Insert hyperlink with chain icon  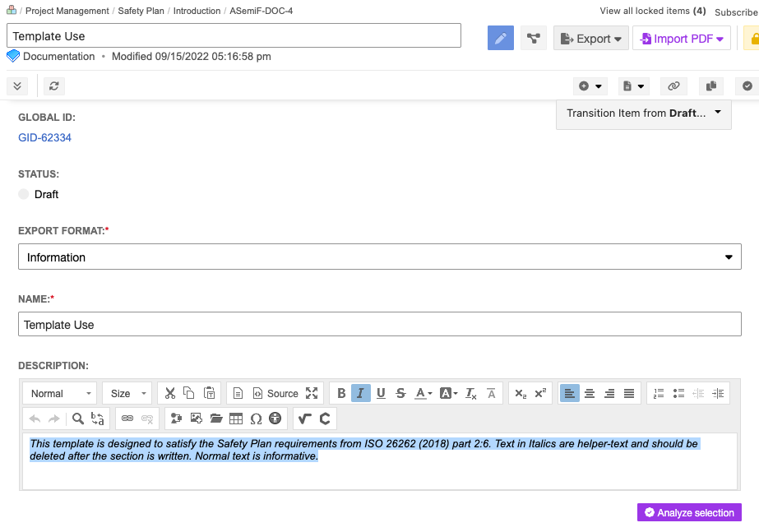click(x=127, y=419)
